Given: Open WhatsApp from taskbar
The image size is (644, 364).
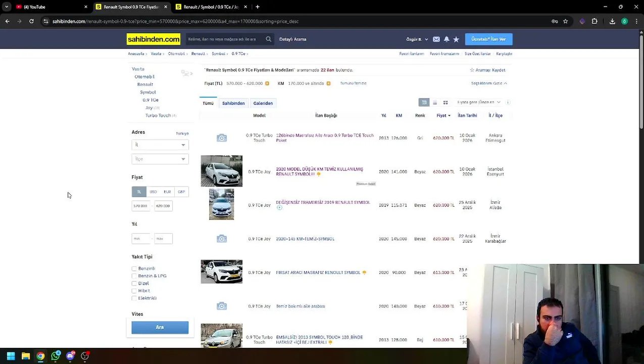Looking at the screenshot, I should point(56,356).
